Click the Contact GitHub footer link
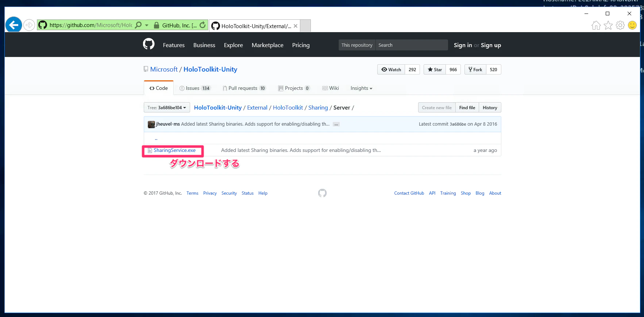Screen dimensions: 644x317 (x=409, y=193)
